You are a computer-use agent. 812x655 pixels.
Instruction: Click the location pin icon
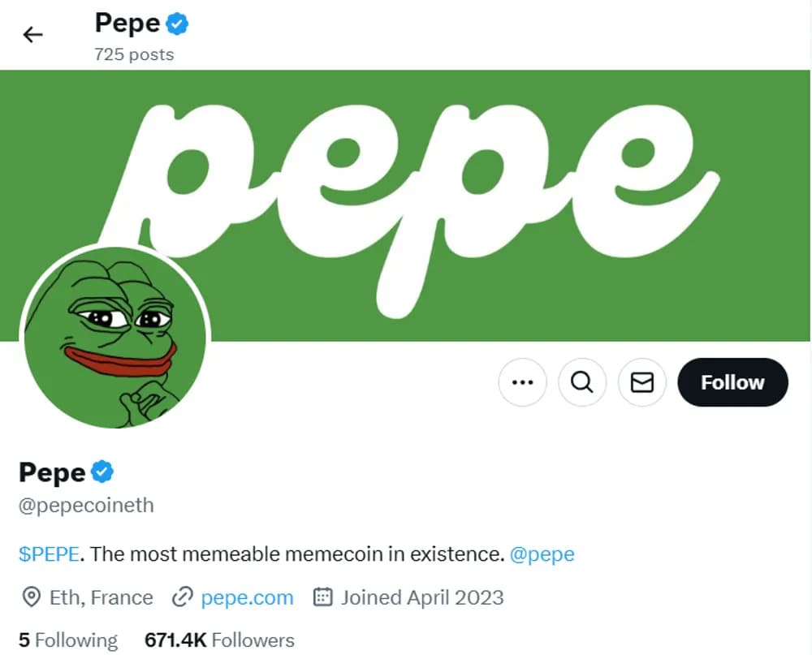30,597
